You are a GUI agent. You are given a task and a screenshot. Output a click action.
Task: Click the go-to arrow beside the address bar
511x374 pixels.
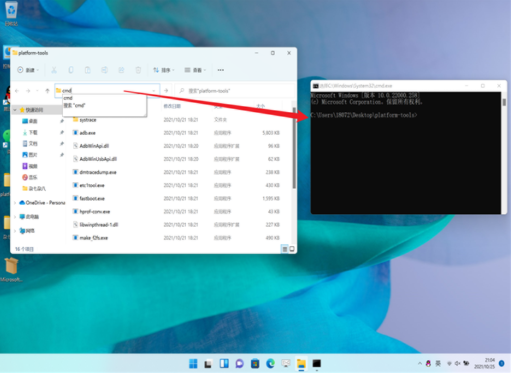pos(166,91)
